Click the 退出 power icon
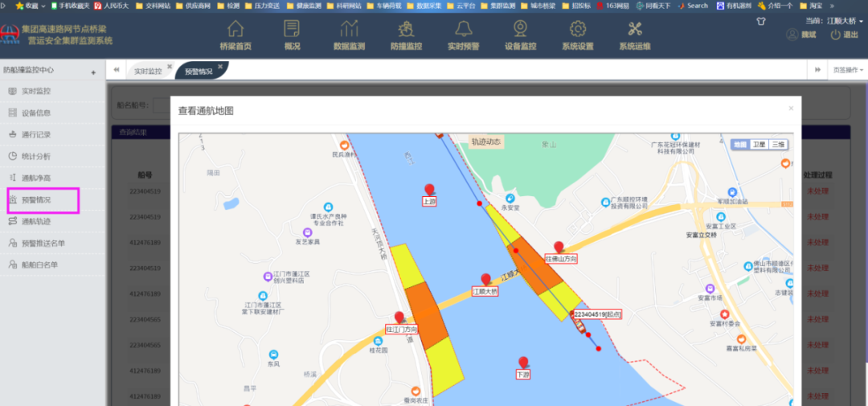 [836, 35]
